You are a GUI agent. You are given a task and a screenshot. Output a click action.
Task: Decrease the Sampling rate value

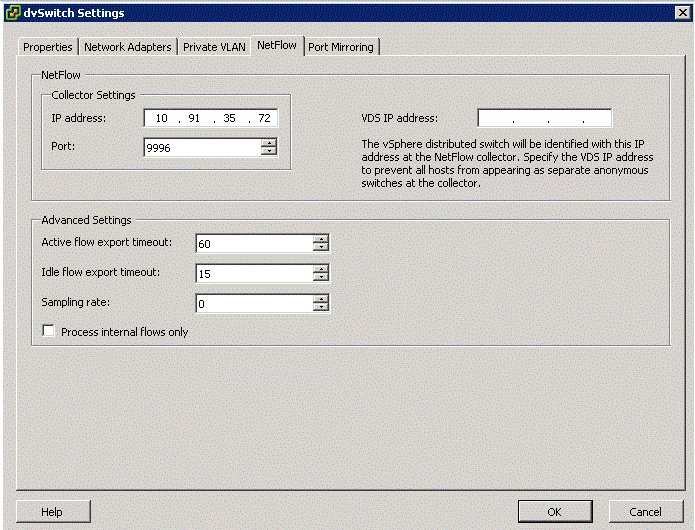click(x=320, y=307)
